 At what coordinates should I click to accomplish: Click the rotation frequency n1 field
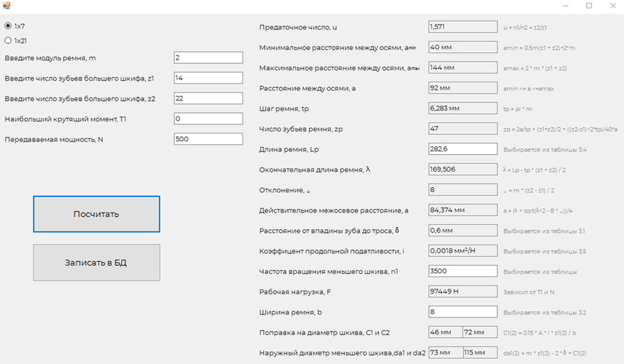[463, 271]
